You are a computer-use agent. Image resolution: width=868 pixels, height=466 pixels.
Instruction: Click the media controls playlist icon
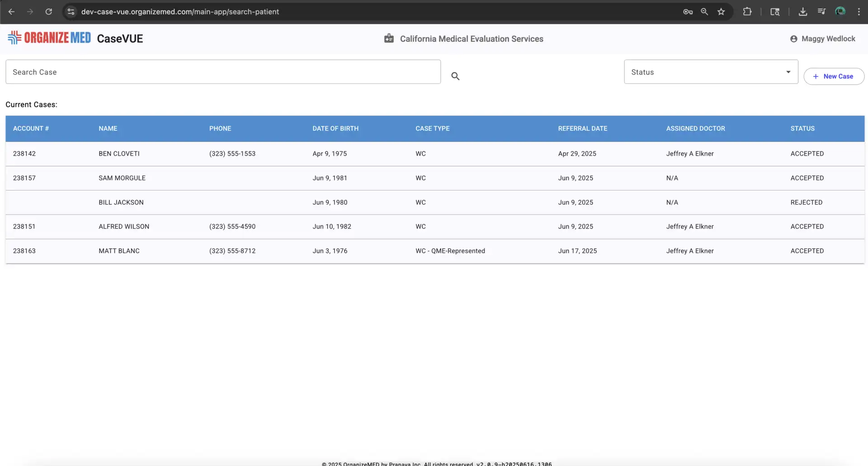coord(822,11)
